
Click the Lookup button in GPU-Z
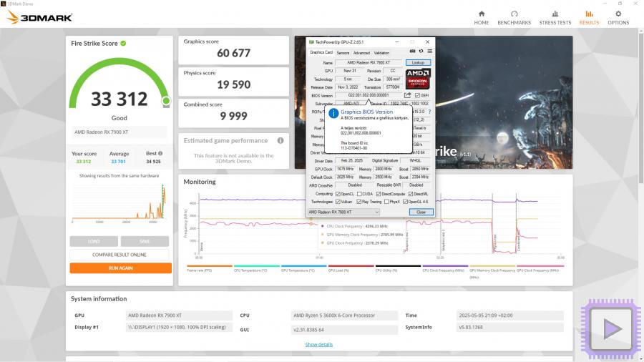[418, 63]
